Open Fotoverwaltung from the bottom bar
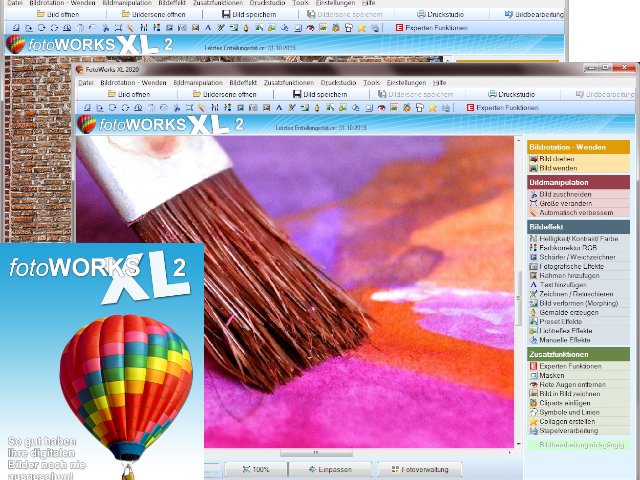The image size is (640, 480). click(419, 469)
